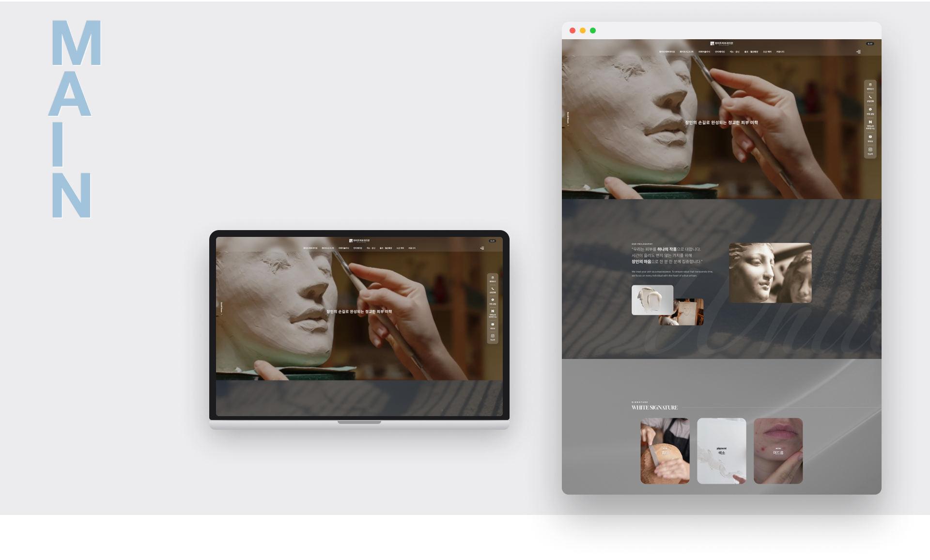The image size is (930, 560).
Task: Click hero slogan text on laptop screen
Action: coord(359,311)
